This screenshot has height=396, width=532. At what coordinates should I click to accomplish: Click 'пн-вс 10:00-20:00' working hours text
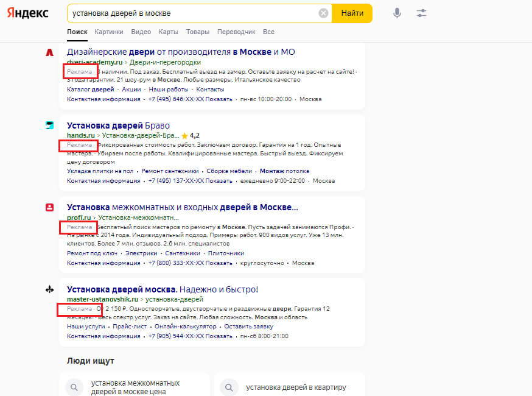click(x=265, y=99)
